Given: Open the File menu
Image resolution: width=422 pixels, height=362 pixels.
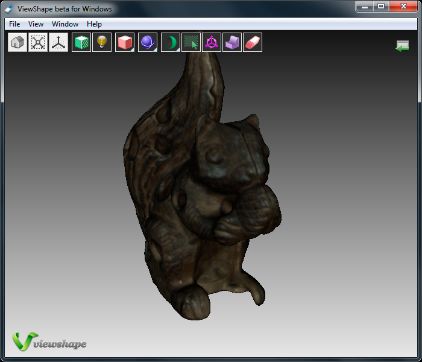Looking at the screenshot, I should 14,24.
